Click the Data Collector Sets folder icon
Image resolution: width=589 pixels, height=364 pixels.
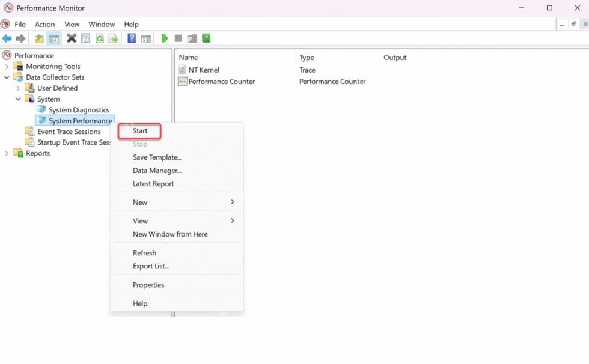click(x=18, y=77)
